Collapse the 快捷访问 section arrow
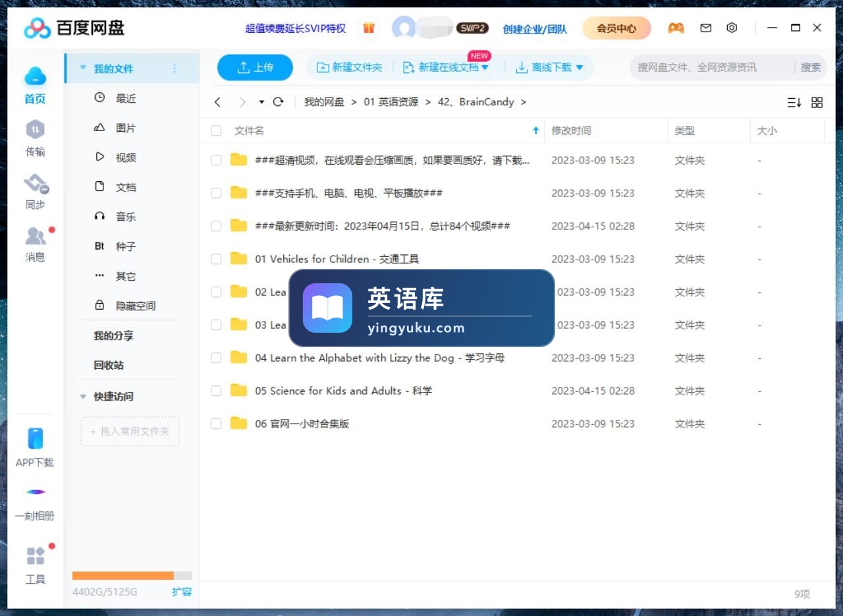Image resolution: width=843 pixels, height=616 pixels. (x=83, y=397)
